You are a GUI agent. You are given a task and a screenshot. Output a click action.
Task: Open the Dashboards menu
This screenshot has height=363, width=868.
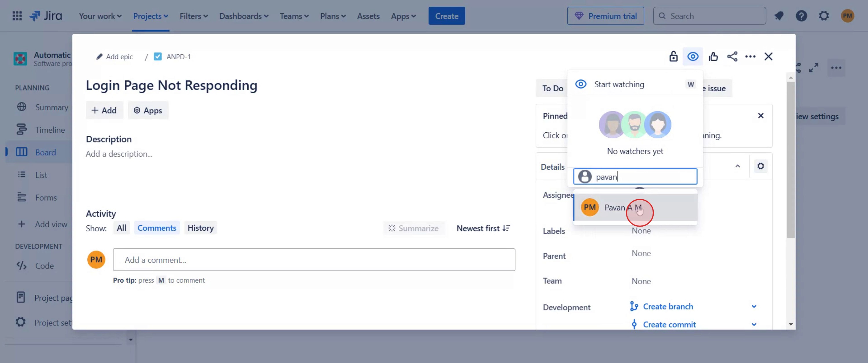click(244, 16)
